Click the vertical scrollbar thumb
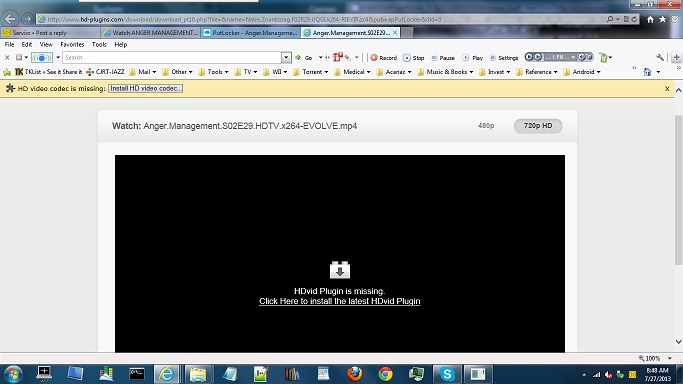This screenshot has height=384, width=683. tap(678, 190)
